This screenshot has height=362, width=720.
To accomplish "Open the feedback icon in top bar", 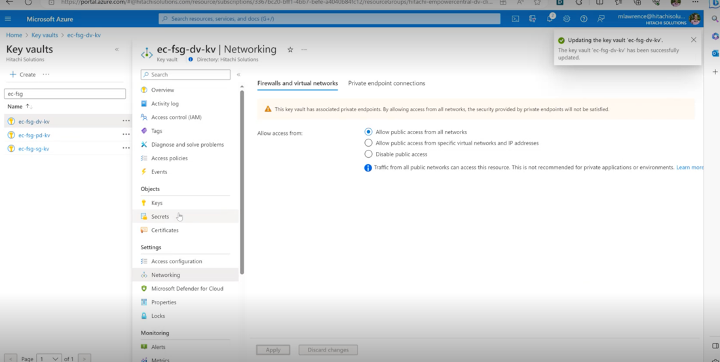I will (x=601, y=19).
